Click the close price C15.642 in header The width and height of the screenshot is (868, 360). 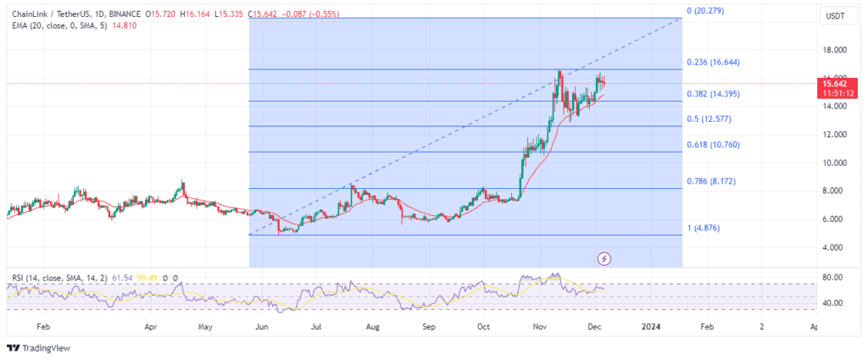coord(264,14)
